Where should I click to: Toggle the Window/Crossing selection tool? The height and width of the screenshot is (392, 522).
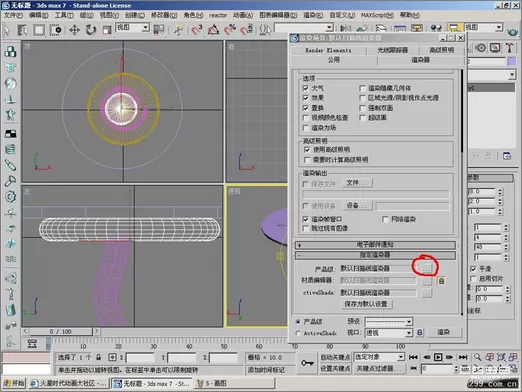coord(55,30)
